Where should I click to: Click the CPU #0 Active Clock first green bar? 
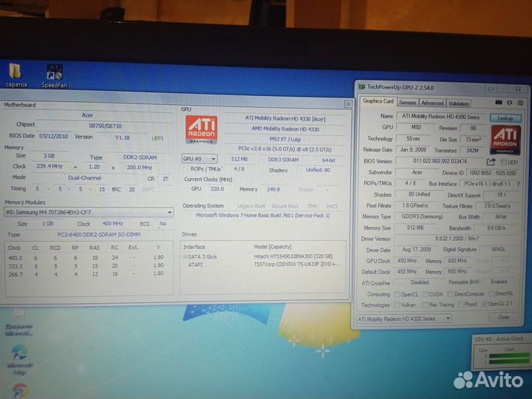509,356
